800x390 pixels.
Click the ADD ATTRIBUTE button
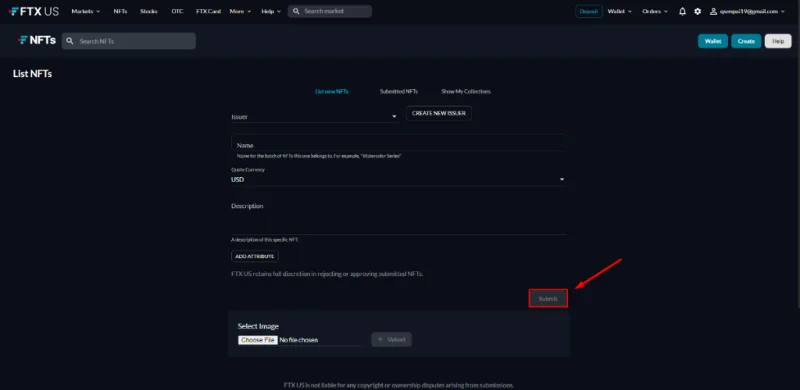pyautogui.click(x=255, y=256)
